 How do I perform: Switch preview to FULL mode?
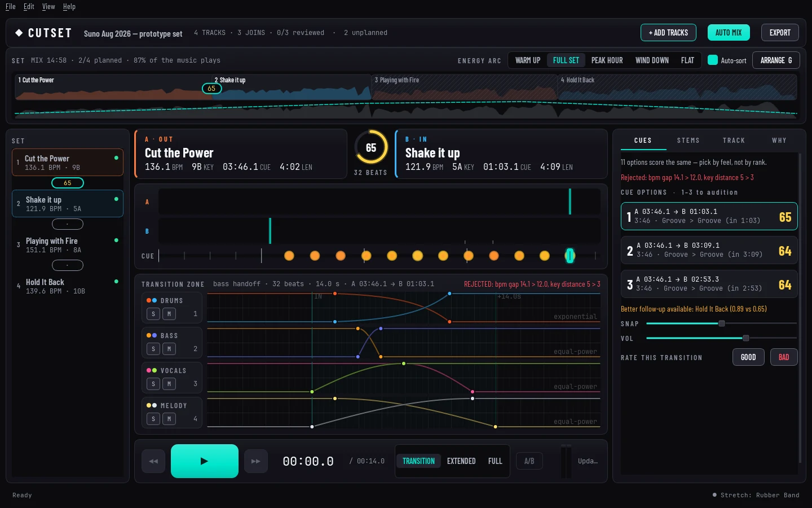point(495,461)
